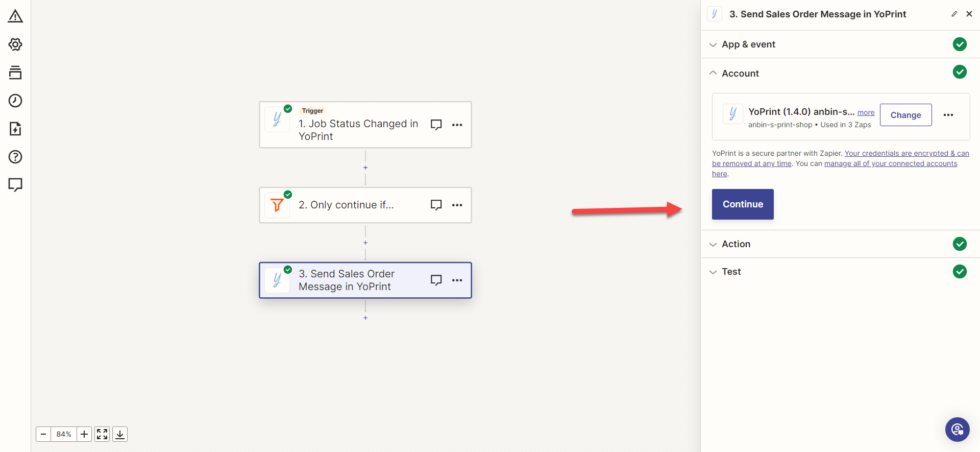Zoom out of the canvas

pos(43,434)
